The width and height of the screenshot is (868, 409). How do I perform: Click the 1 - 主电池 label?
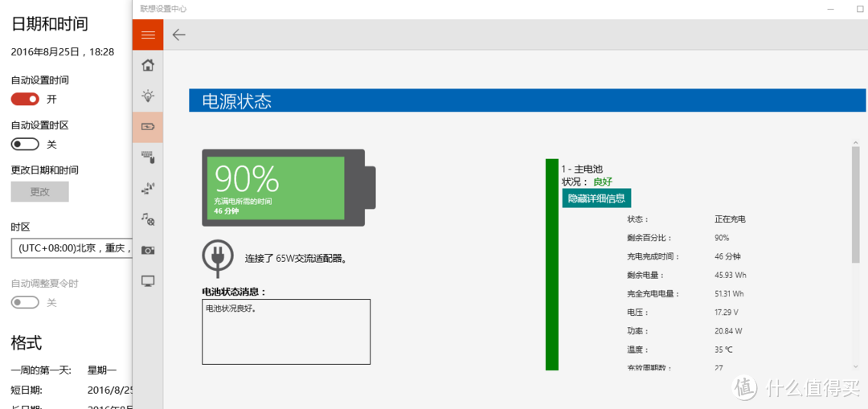pos(582,170)
